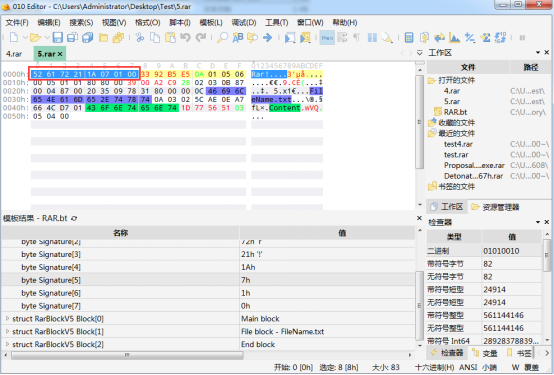Select 4.rar in the workspace open files
The height and width of the screenshot is (375, 554).
point(452,91)
